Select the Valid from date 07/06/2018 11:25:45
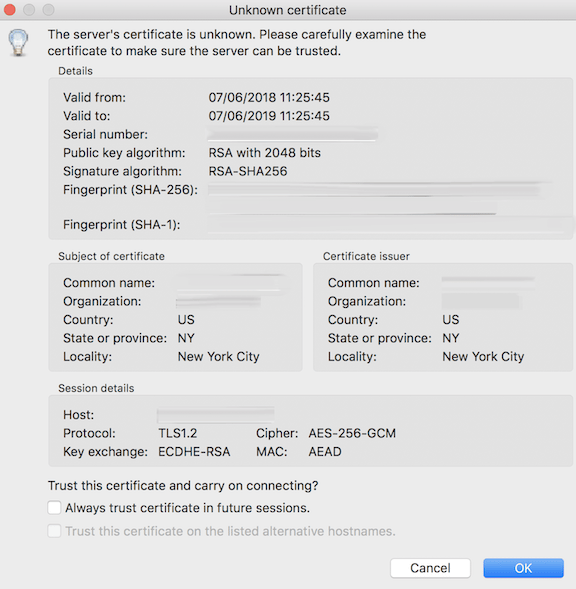 pos(269,97)
